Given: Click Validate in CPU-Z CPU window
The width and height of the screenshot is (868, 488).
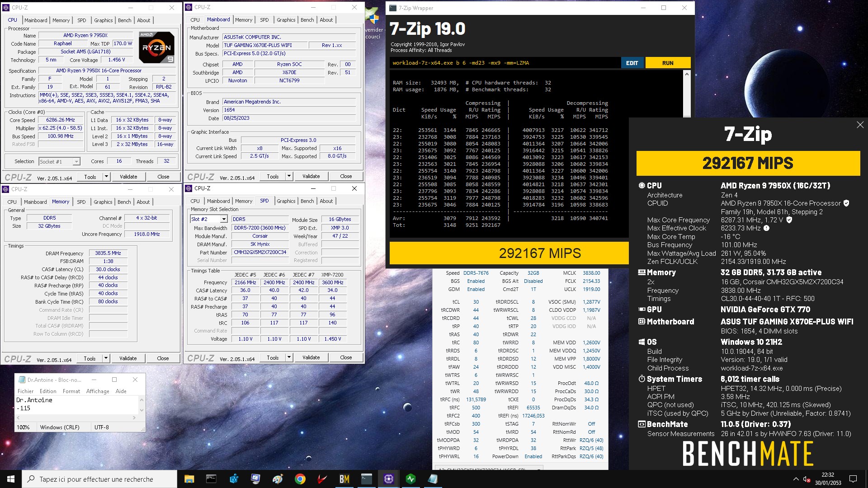Looking at the screenshot, I should 128,177.
